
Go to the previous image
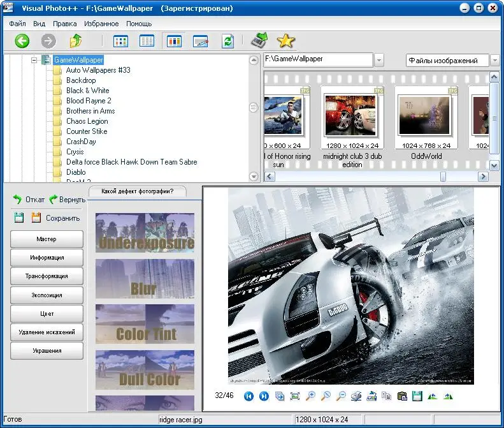(249, 396)
